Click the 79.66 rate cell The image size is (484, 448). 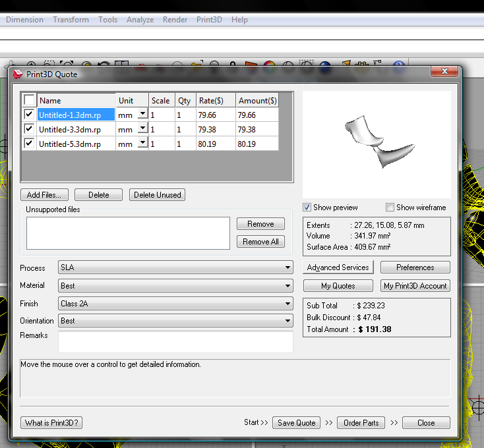(x=216, y=115)
